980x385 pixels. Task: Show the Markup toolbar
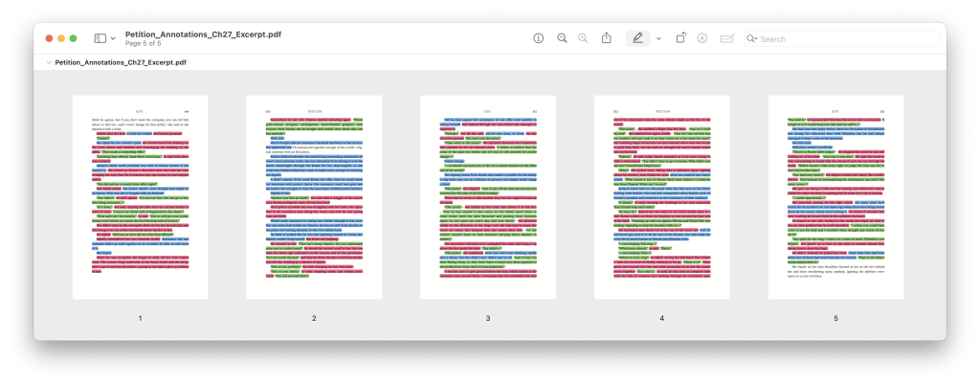coord(702,38)
